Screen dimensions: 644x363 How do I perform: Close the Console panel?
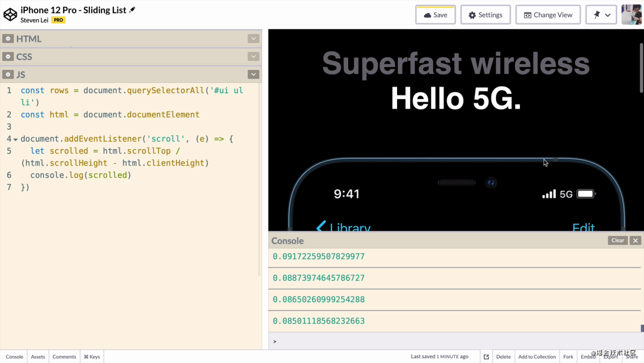pos(636,241)
